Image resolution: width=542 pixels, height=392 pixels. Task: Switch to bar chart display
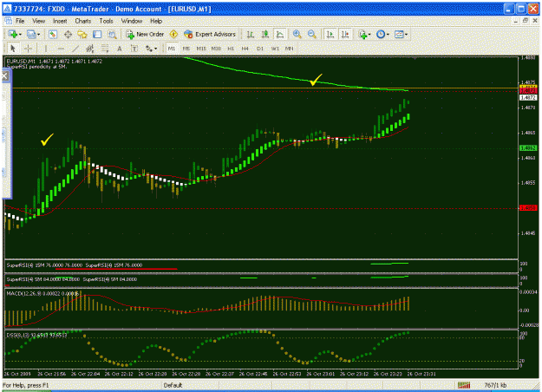(251, 34)
